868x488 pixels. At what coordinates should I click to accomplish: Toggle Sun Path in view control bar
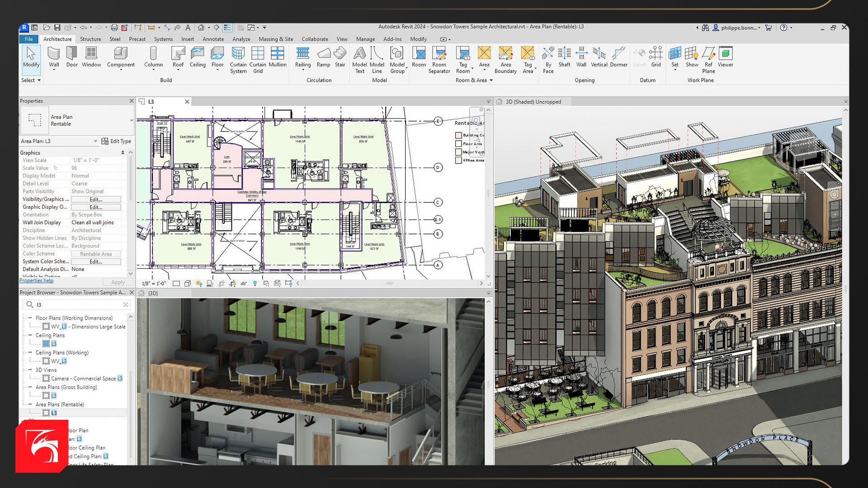tap(199, 284)
